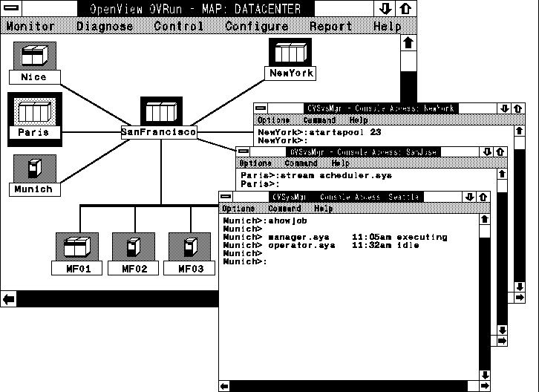Click scroll-up arrow of OpenView map
Screen dimensions: 539x392
coord(408,42)
